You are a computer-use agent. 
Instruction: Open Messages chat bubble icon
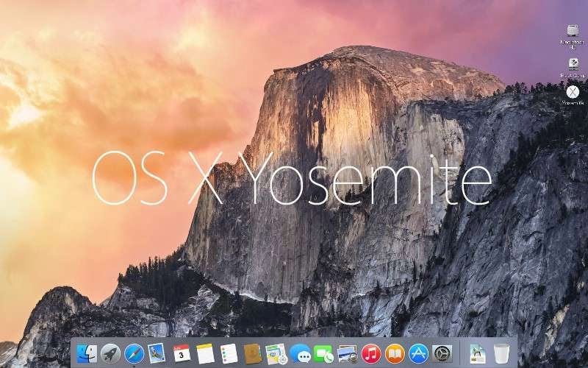point(300,353)
